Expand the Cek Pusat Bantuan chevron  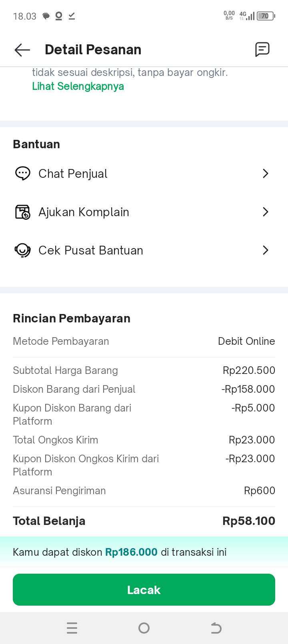point(265,250)
